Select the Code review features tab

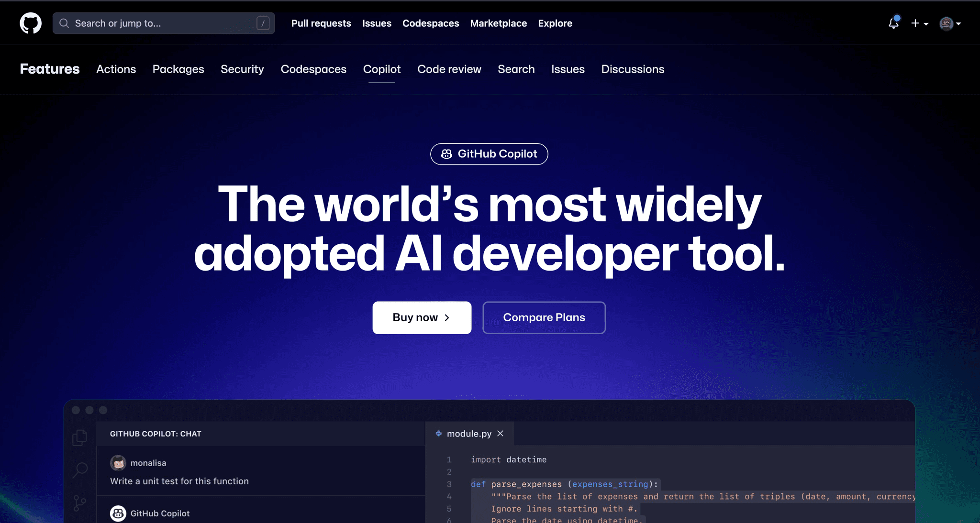(449, 69)
